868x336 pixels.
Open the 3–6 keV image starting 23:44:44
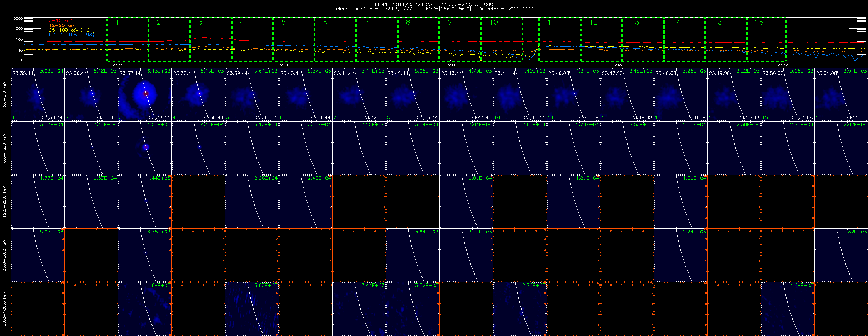point(520,94)
